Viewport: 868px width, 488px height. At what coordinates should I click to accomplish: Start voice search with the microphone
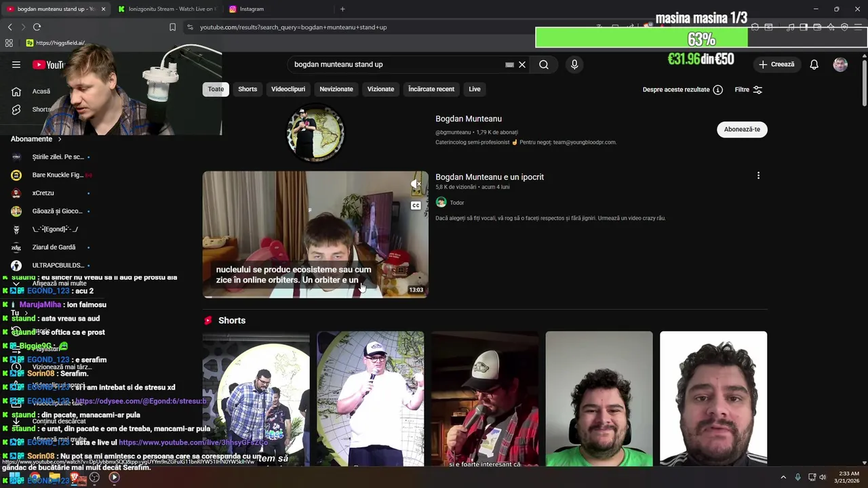pyautogui.click(x=574, y=64)
